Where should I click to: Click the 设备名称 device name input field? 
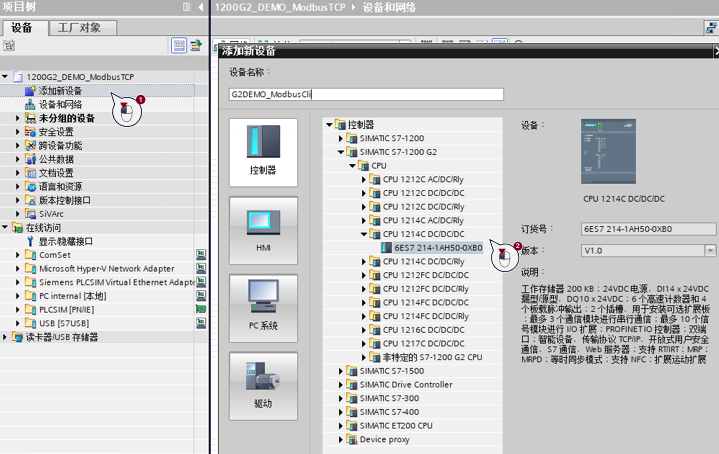click(365, 95)
